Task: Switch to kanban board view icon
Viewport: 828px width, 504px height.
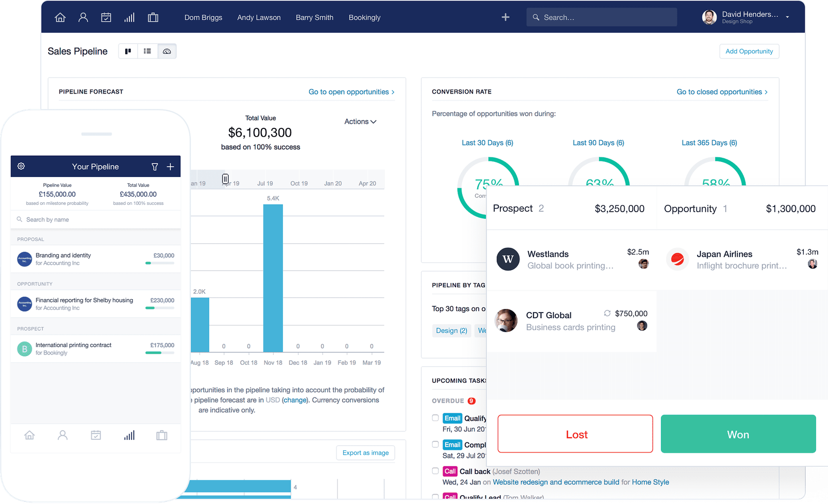Action: [128, 51]
